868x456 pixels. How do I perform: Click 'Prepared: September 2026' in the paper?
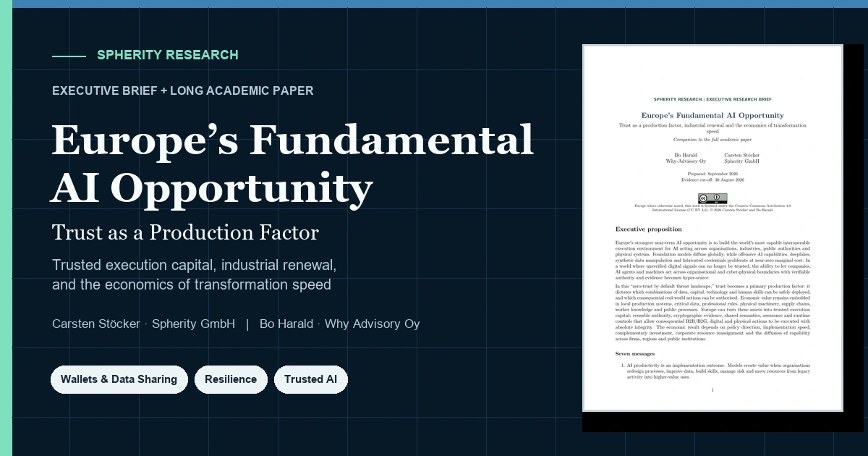tap(712, 174)
